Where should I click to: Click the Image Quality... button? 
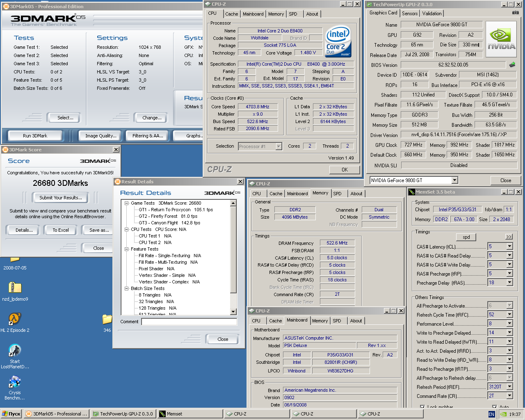pyautogui.click(x=100, y=136)
